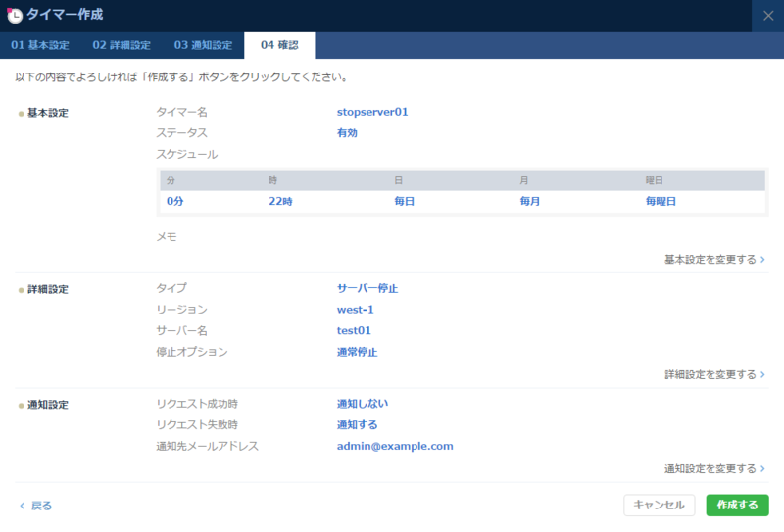Viewport: 784px width, 532px height.
Task: Click the status value 有効
Action: click(x=347, y=133)
